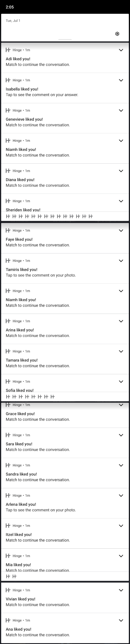The height and width of the screenshot is (644, 130).
Task: Tap Hinge icon on Vivian notification
Action: [8, 590]
